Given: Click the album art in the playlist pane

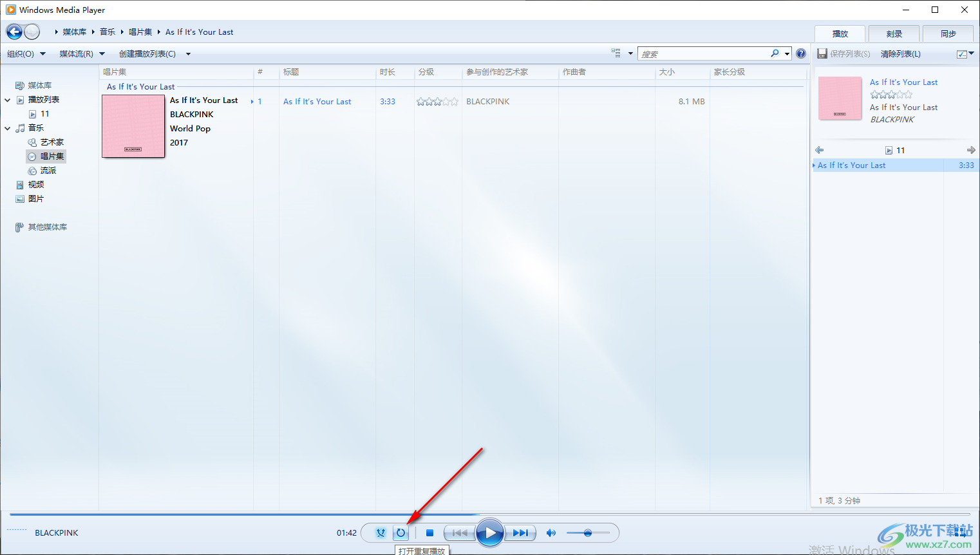Looking at the screenshot, I should [840, 99].
